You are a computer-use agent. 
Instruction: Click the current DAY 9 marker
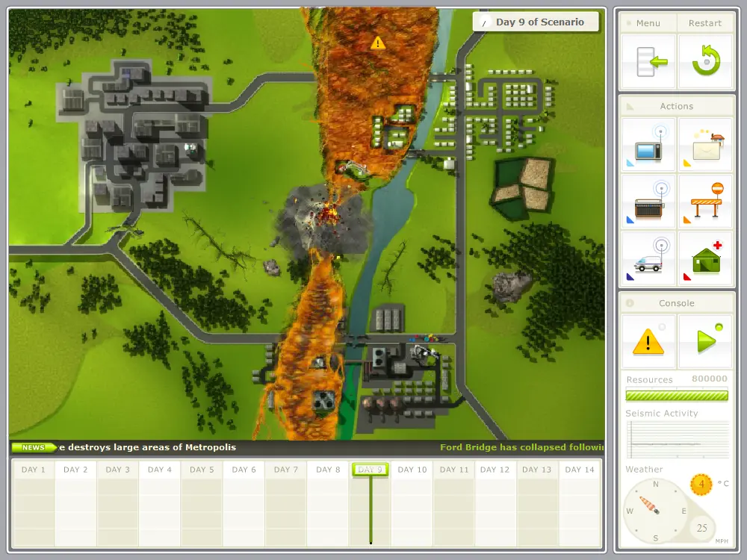[371, 470]
